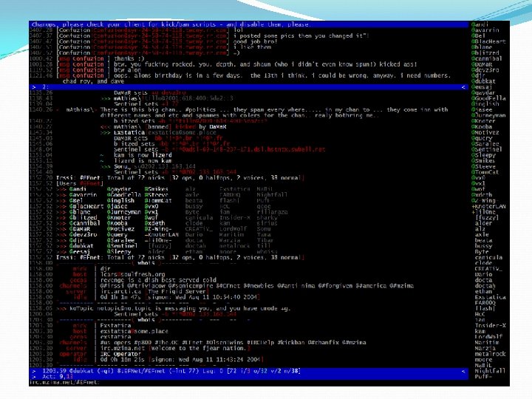Click server "irc.arcti.ca" in djr's whois
Viewport: 532px width, 399px height.
tap(120, 292)
